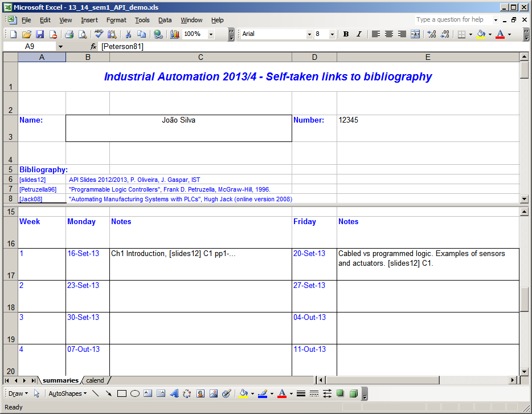Expand the 100% zoom dropdown
Image resolution: width=532 pixels, height=414 pixels.
pos(211,34)
